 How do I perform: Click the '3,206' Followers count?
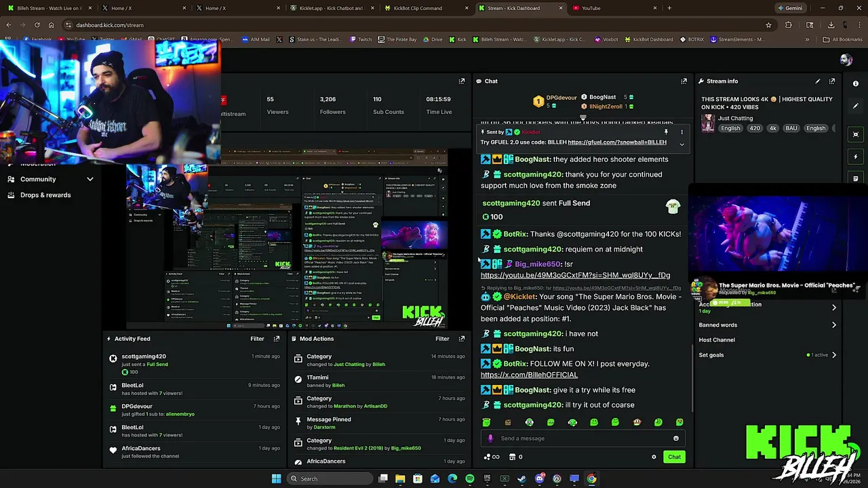point(328,100)
